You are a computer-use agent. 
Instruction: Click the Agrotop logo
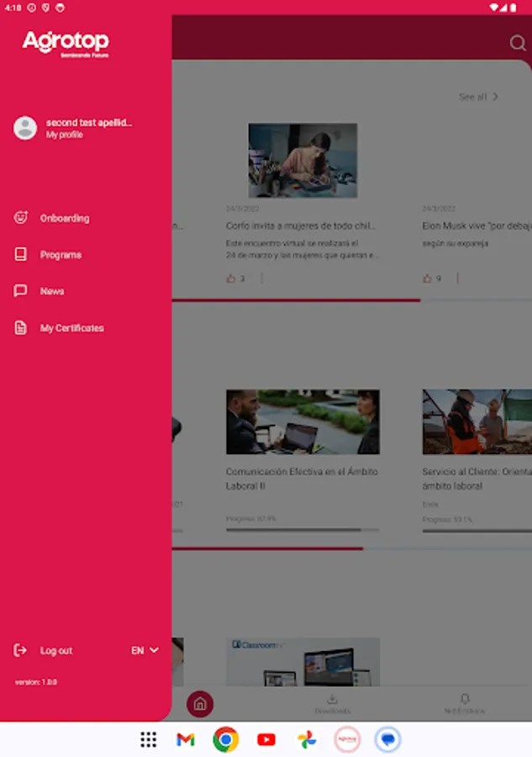66,44
